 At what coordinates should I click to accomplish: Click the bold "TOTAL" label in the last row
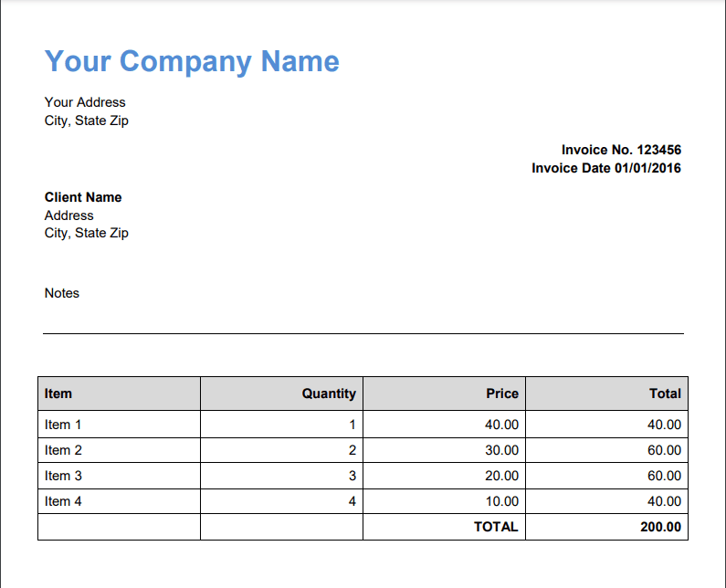pyautogui.click(x=496, y=527)
